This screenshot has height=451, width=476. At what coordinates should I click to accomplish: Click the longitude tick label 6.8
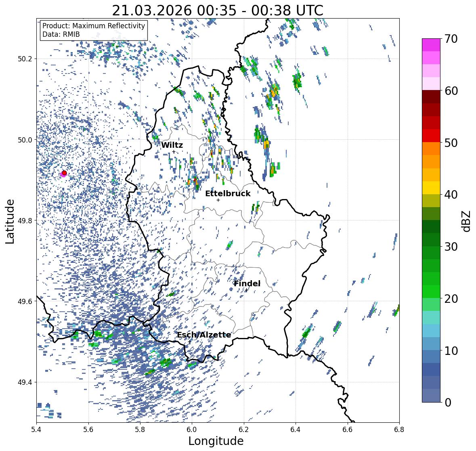[399, 430]
